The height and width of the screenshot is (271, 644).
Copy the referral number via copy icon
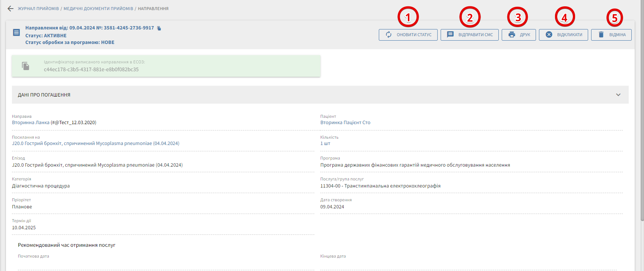(x=159, y=28)
